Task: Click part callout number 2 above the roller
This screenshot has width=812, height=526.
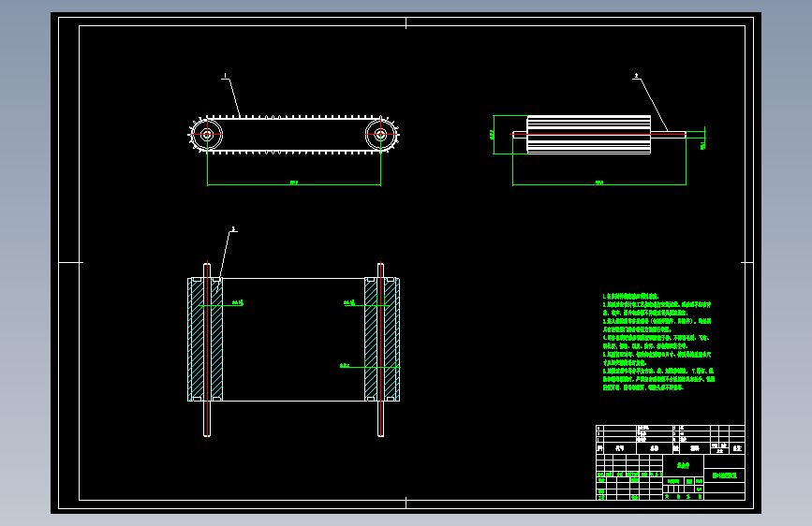Action: point(637,76)
